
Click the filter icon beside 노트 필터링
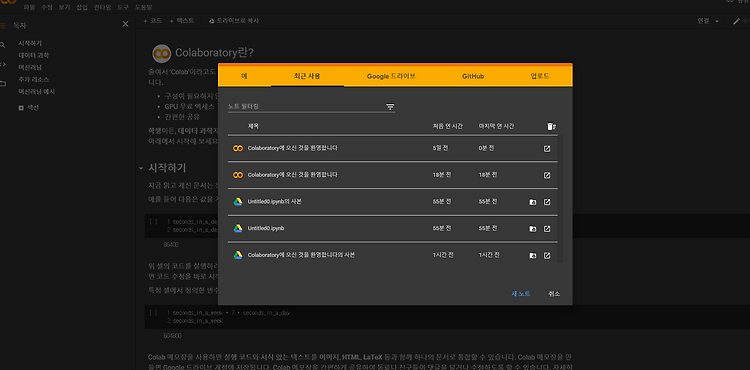click(390, 107)
